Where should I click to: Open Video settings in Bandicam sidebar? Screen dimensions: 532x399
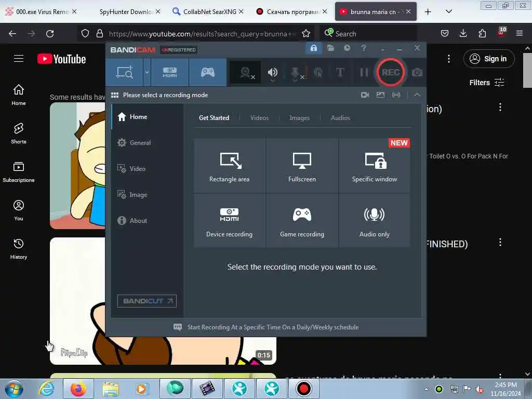point(147,169)
